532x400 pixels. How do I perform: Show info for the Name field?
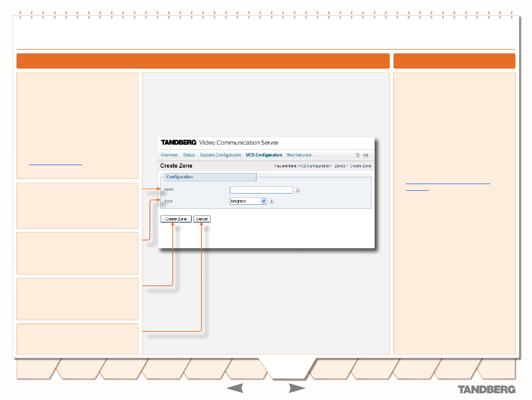pos(297,190)
